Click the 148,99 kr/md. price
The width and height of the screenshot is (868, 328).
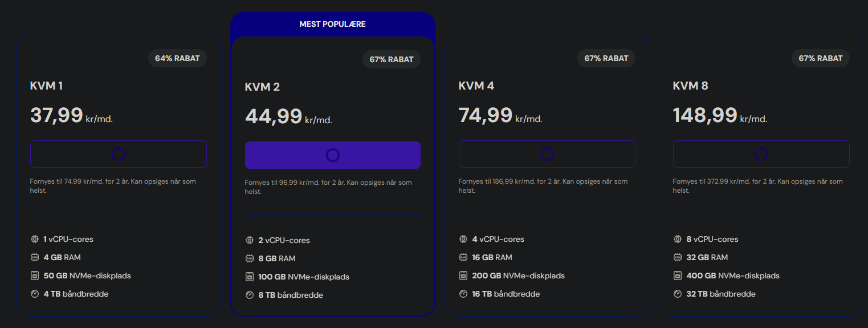pyautogui.click(x=719, y=116)
